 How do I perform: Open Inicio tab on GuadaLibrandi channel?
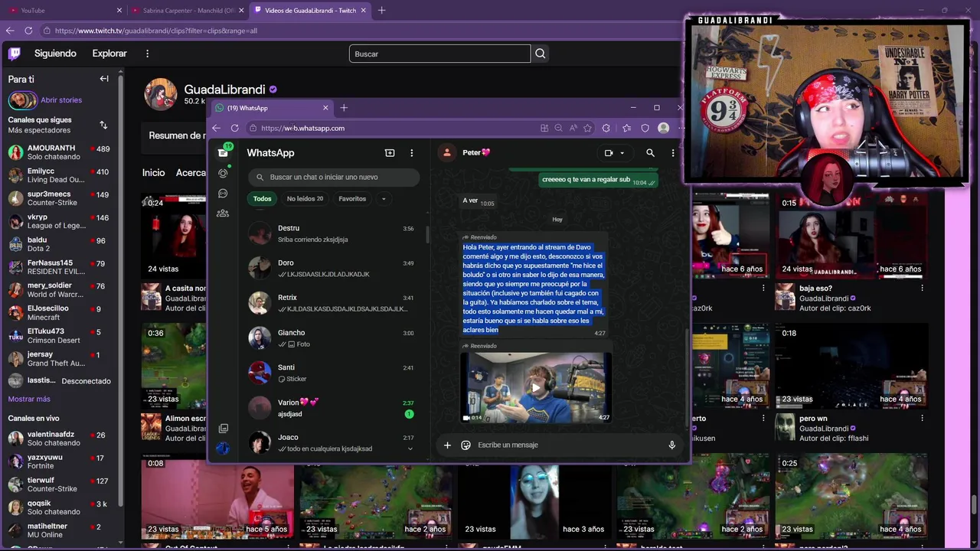click(153, 173)
